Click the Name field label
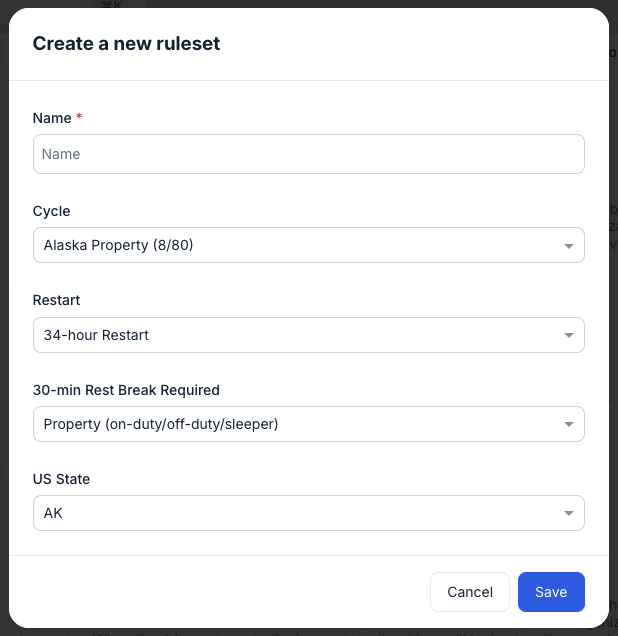The width and height of the screenshot is (618, 636). pos(52,118)
